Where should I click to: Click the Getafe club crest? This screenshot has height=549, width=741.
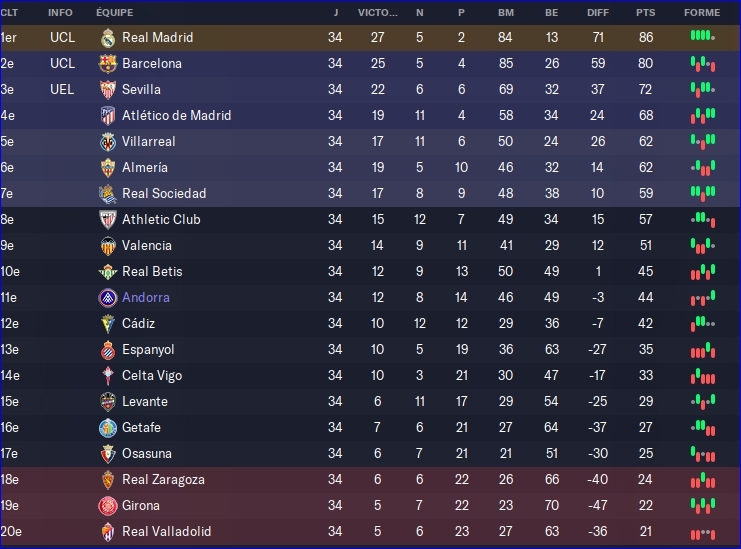(108, 427)
